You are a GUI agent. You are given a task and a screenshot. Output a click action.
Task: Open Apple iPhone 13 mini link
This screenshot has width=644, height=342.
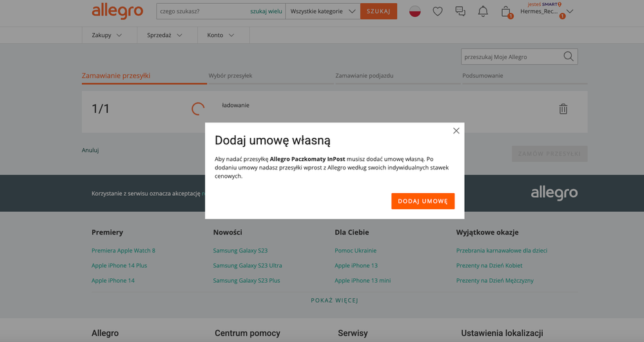[x=363, y=280]
